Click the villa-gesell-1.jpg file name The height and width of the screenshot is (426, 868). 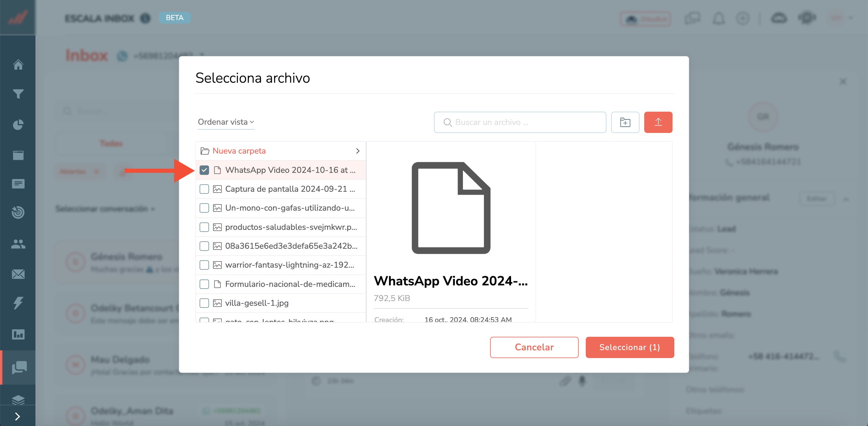pyautogui.click(x=257, y=303)
